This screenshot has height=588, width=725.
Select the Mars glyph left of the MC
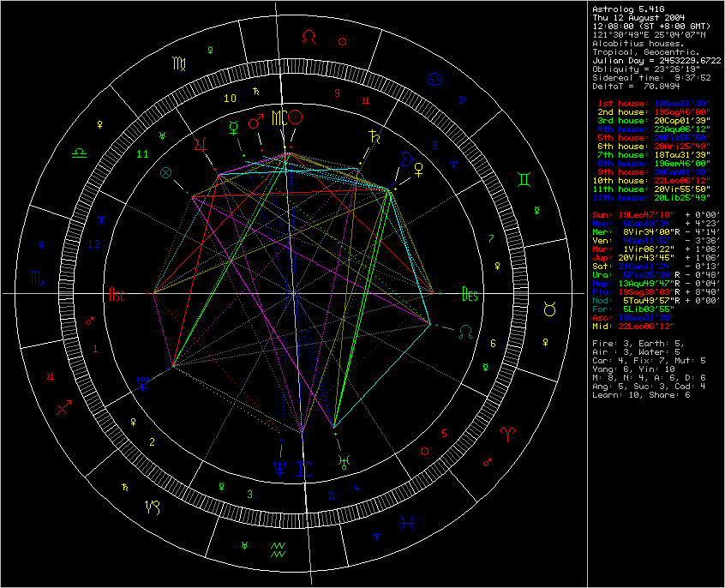pyautogui.click(x=256, y=123)
